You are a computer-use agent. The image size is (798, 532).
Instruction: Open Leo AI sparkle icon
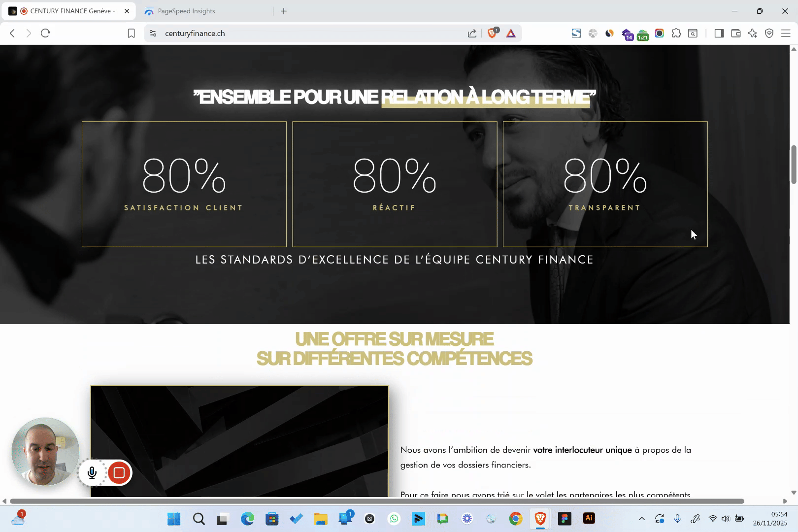[752, 33]
